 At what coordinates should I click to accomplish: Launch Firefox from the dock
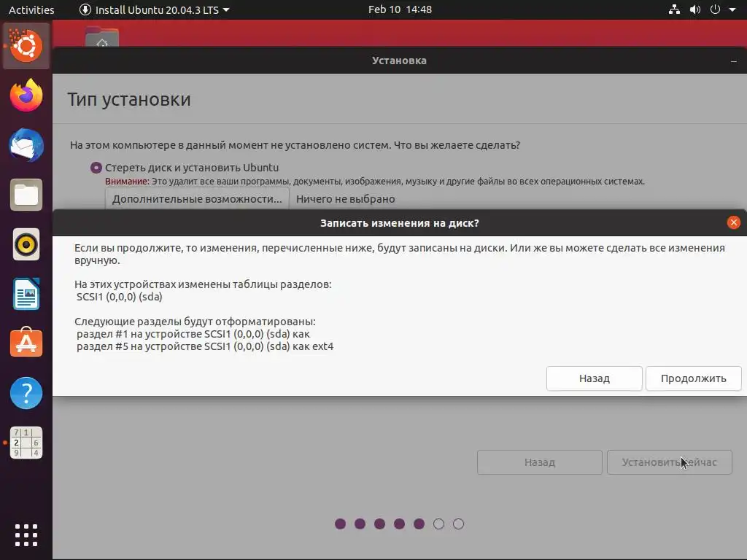pos(26,96)
